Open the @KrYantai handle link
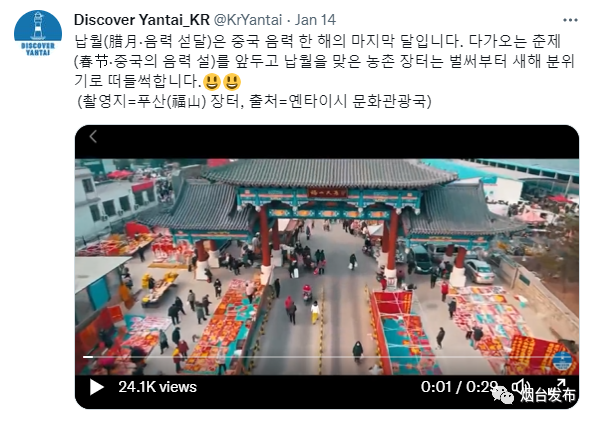The height and width of the screenshot is (421, 595). tap(248, 20)
